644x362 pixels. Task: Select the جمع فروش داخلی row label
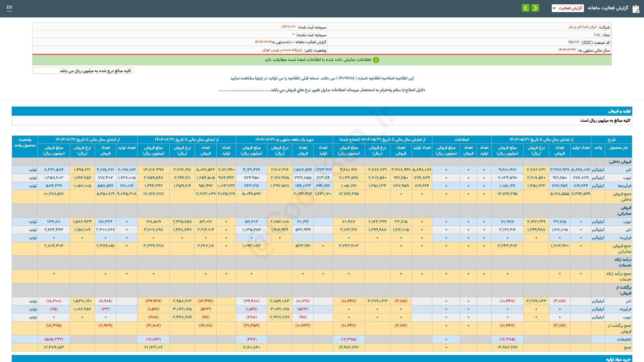click(622, 196)
